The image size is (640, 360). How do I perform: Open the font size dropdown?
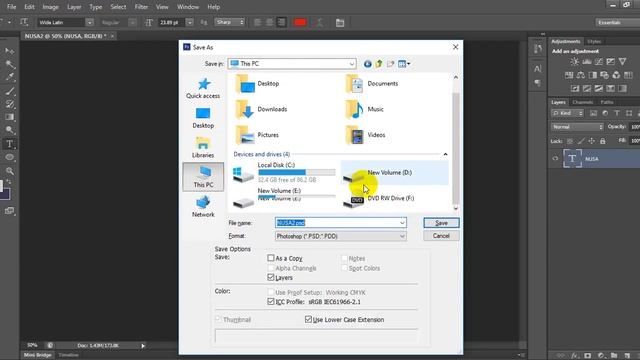189,22
